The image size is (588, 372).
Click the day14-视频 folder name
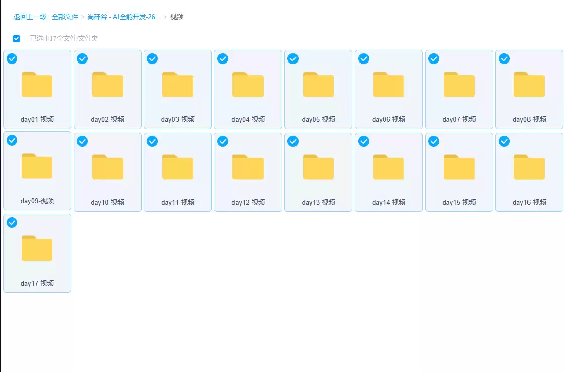coord(388,203)
